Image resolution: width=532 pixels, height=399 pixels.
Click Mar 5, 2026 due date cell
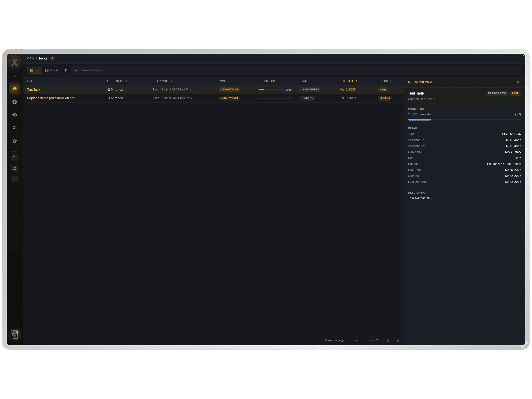click(347, 89)
